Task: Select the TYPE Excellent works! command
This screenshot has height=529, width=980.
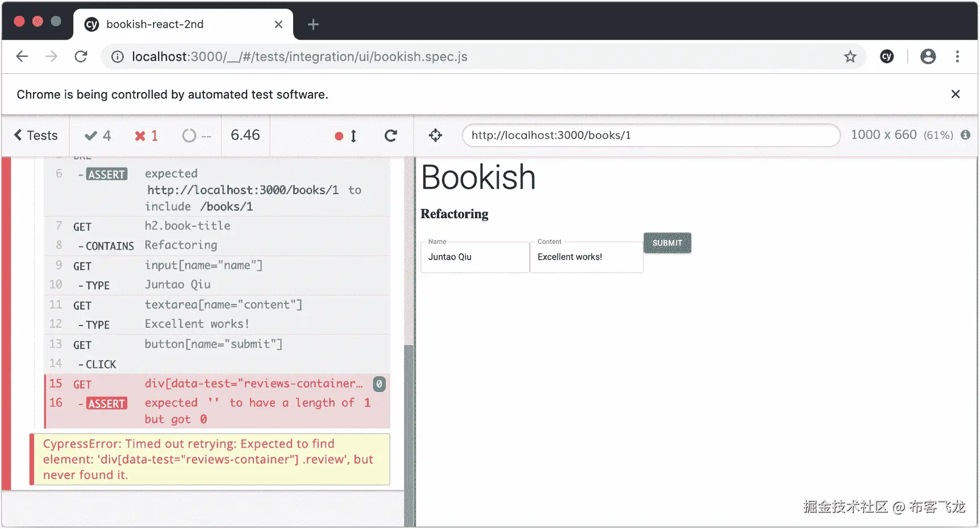Action: 217,324
